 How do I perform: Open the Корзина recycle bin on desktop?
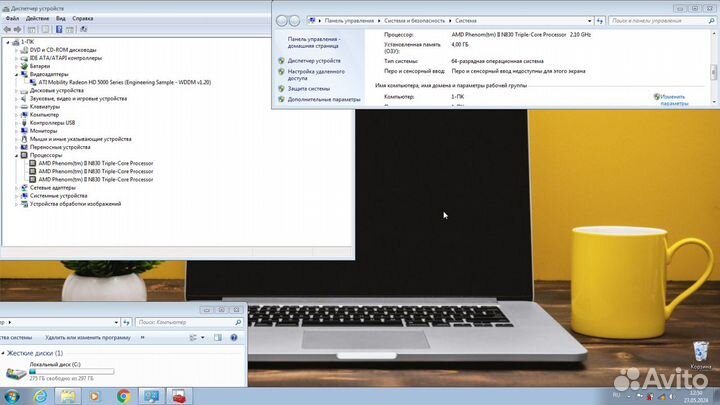click(x=701, y=356)
